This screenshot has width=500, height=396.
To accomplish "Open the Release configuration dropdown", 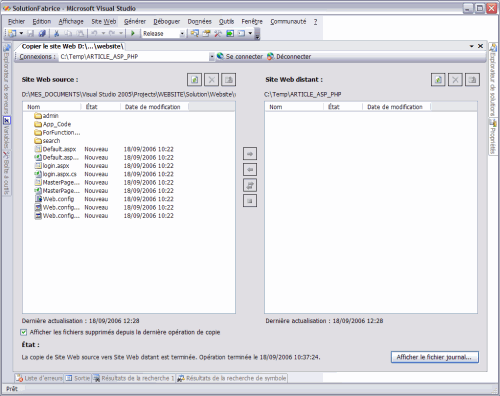I will [x=182, y=33].
